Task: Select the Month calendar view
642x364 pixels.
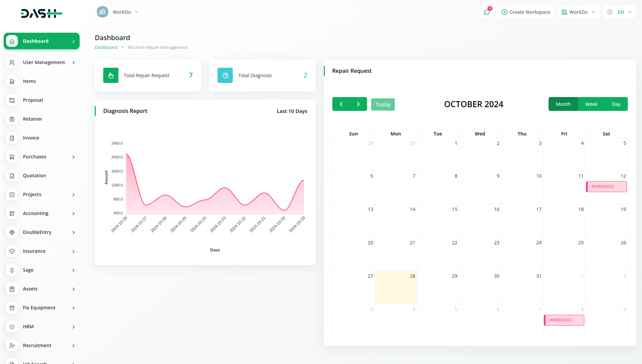Action: [563, 104]
